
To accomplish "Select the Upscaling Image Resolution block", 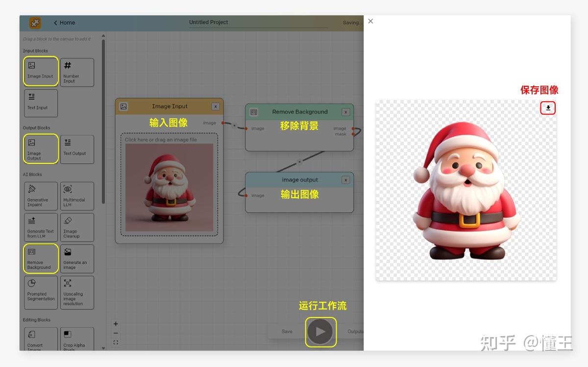I will (77, 292).
